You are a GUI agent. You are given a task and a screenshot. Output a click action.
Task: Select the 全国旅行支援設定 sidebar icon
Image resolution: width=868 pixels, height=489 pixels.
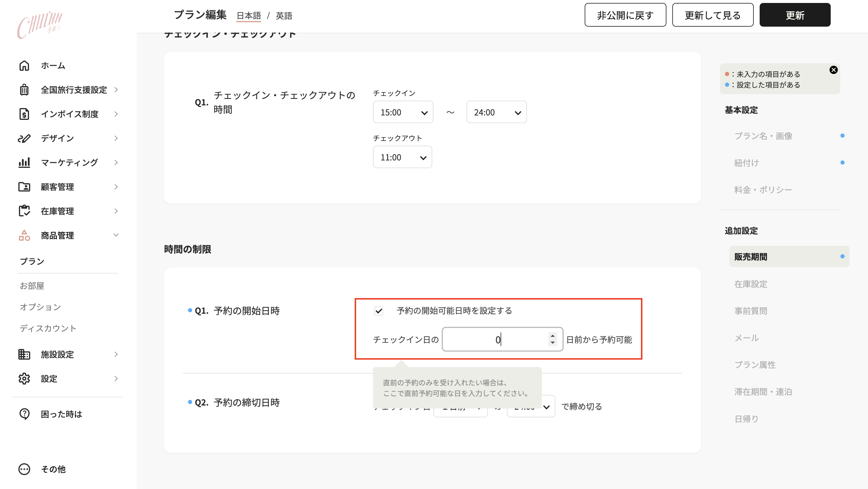pyautogui.click(x=24, y=90)
